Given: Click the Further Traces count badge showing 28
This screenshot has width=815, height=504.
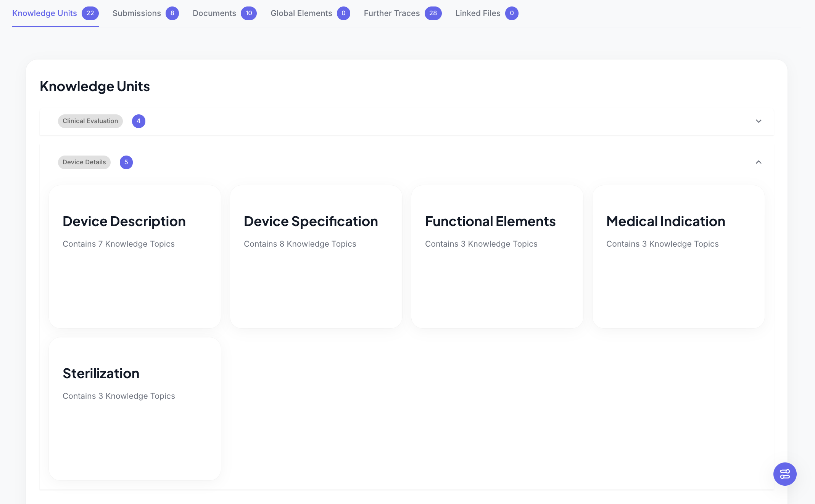Looking at the screenshot, I should point(433,13).
